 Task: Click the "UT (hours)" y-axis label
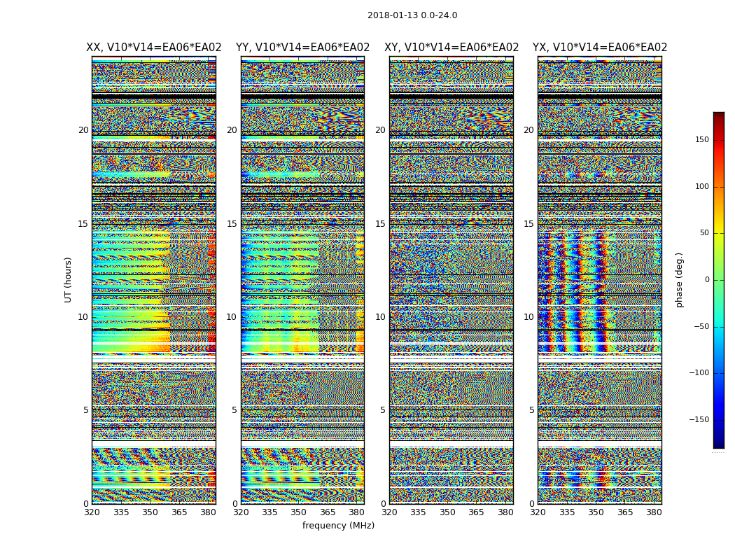tap(68, 280)
